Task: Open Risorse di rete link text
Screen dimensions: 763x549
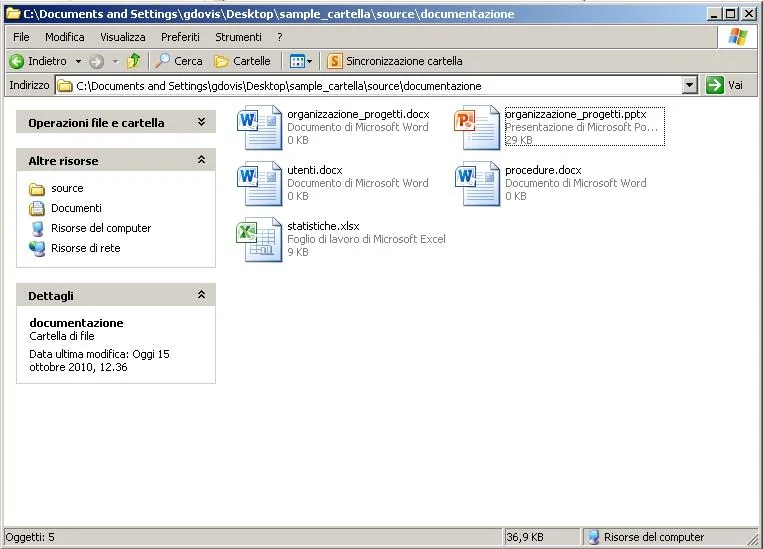Action: [86, 248]
